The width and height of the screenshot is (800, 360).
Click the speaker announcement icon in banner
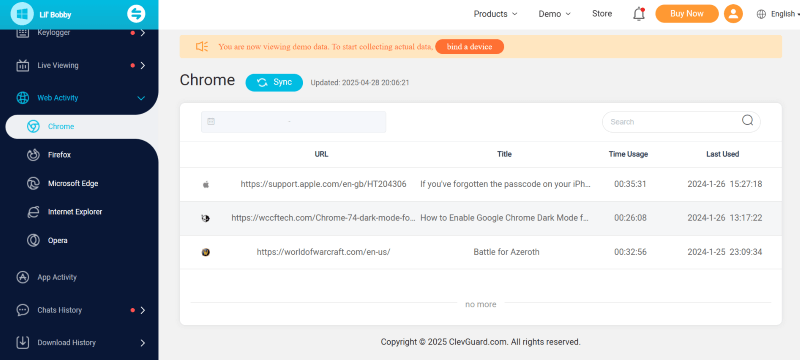(x=202, y=46)
